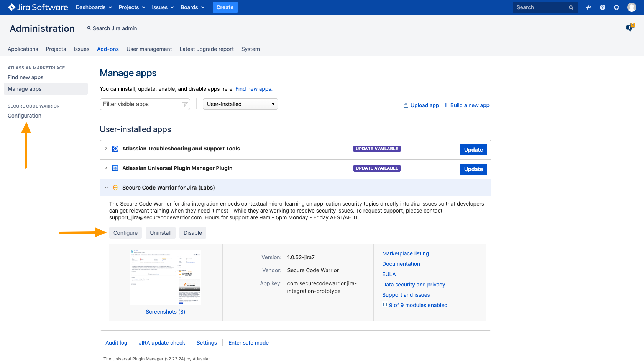Open the Issues dropdown in top bar
Image resolution: width=644 pixels, height=363 pixels.
coord(163,7)
